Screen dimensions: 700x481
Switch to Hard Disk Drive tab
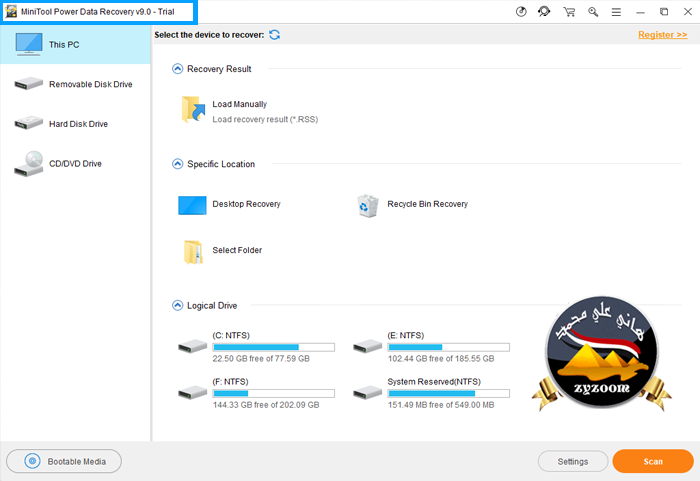[75, 124]
